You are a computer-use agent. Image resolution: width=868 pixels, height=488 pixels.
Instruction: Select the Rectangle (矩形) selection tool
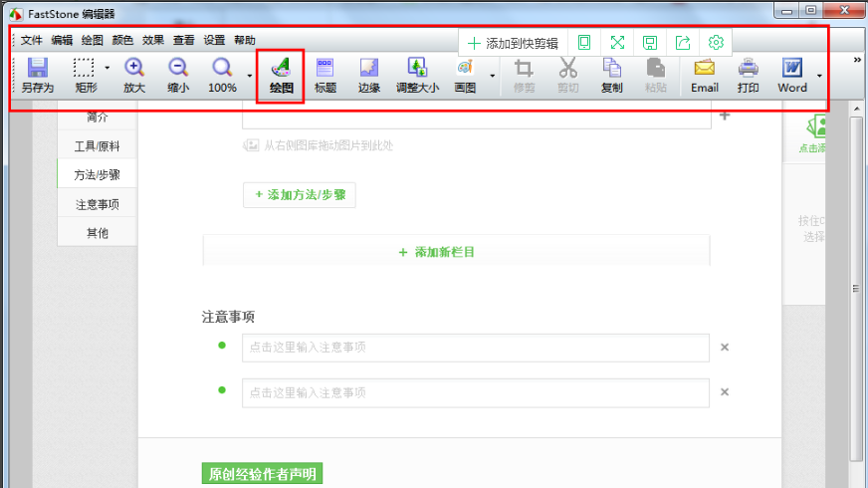[x=86, y=76]
